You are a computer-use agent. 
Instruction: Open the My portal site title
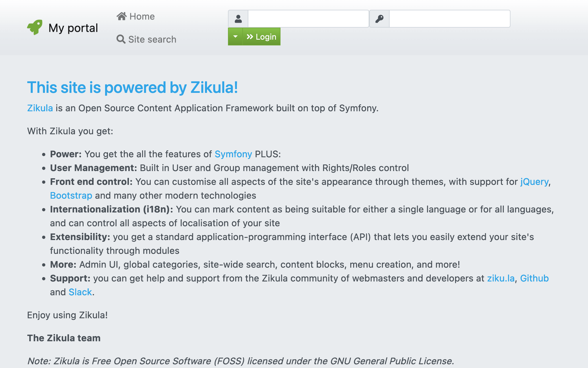coord(73,28)
